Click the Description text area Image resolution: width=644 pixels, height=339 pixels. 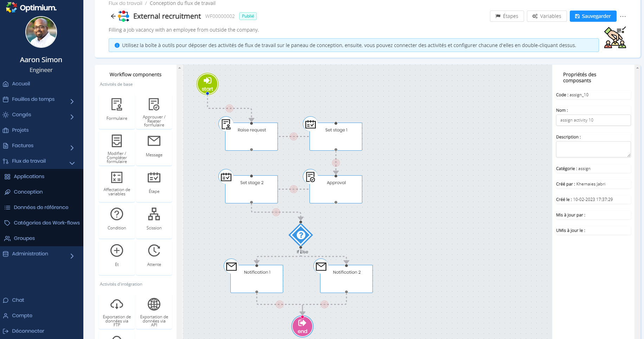tap(593, 149)
